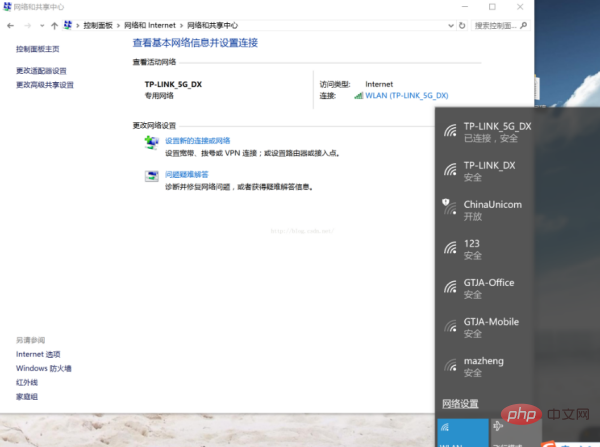Open the recent locations dropdown arrow
The image size is (600, 447).
(42, 26)
